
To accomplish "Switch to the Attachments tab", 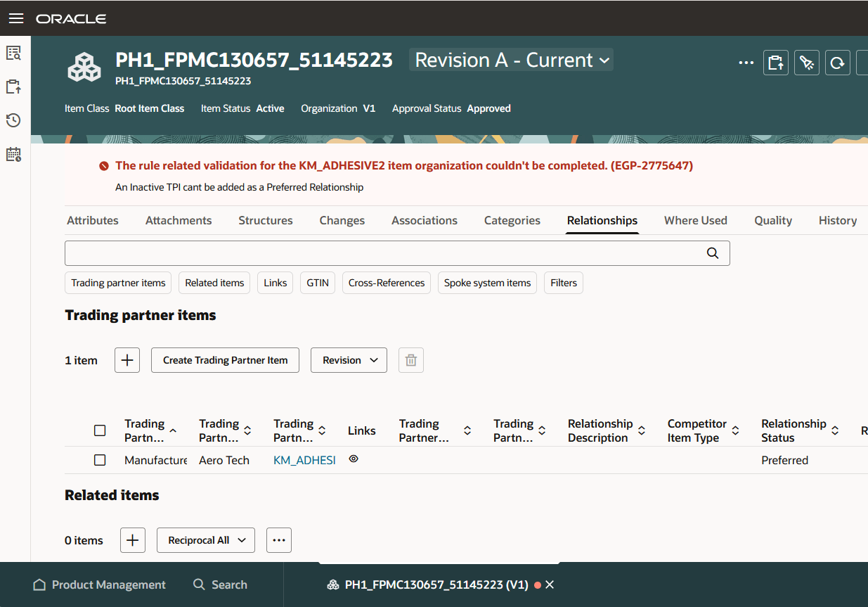I will click(x=179, y=220).
